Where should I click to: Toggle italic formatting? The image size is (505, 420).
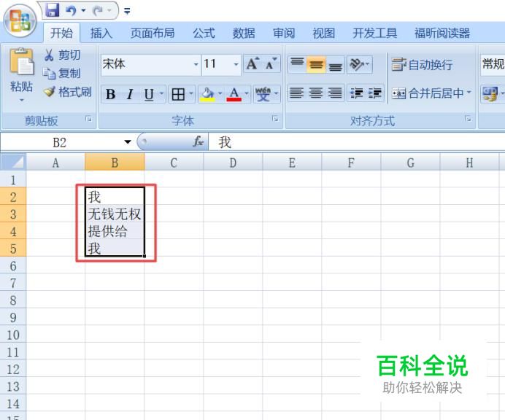click(130, 94)
